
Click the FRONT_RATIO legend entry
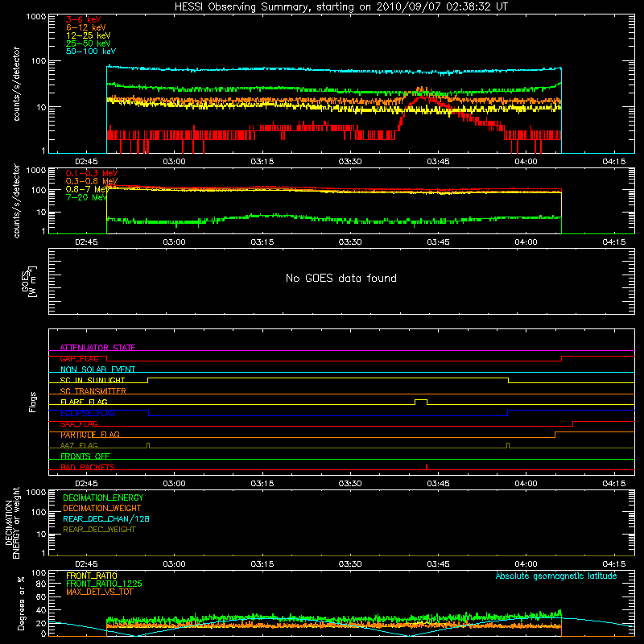tap(92, 576)
